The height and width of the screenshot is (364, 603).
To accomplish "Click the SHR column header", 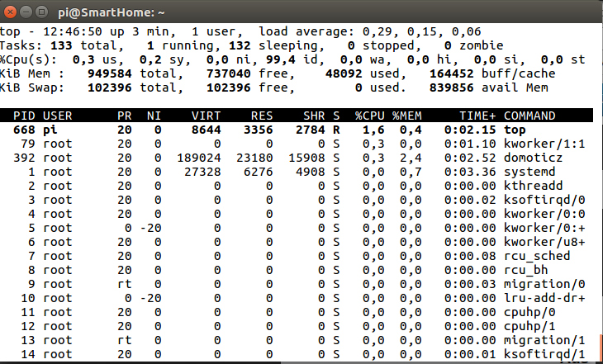I will pos(314,116).
